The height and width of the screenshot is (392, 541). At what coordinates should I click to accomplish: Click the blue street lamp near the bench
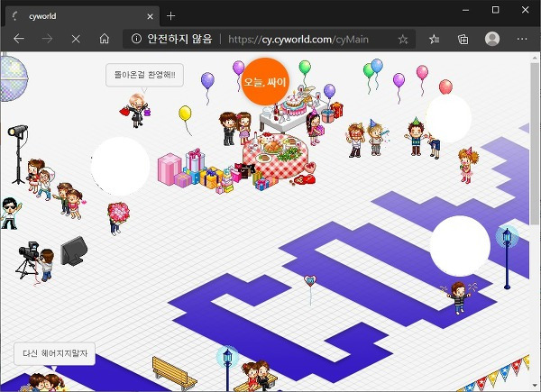227,368
